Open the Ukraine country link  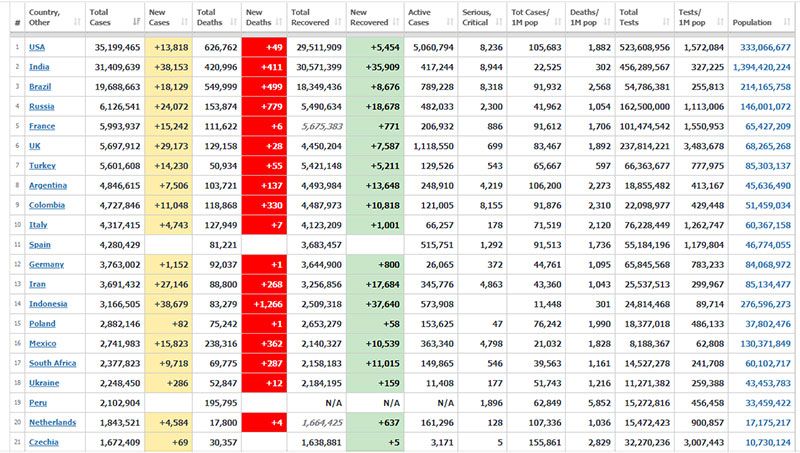(x=44, y=383)
